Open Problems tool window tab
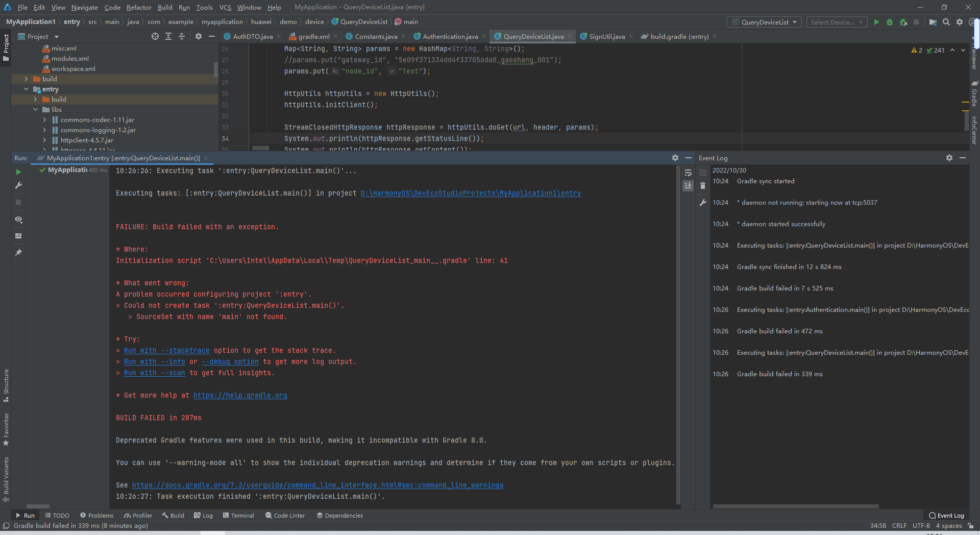980x535 pixels. tap(96, 516)
